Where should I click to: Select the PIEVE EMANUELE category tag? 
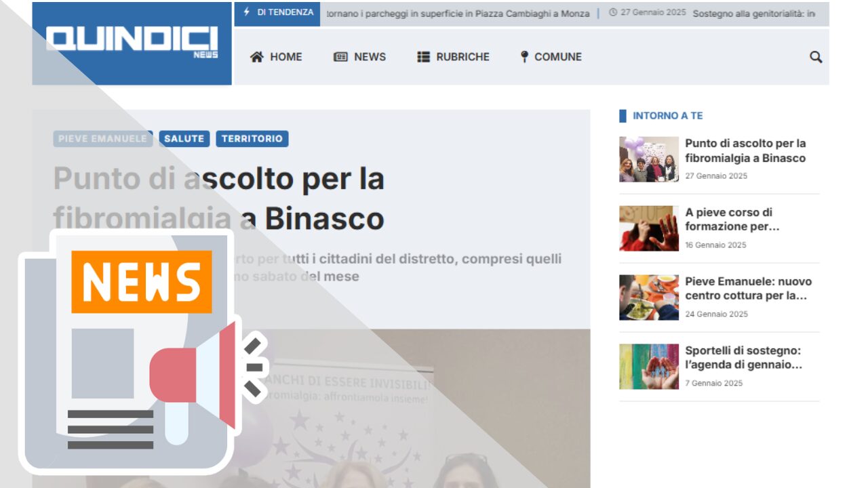tap(103, 139)
